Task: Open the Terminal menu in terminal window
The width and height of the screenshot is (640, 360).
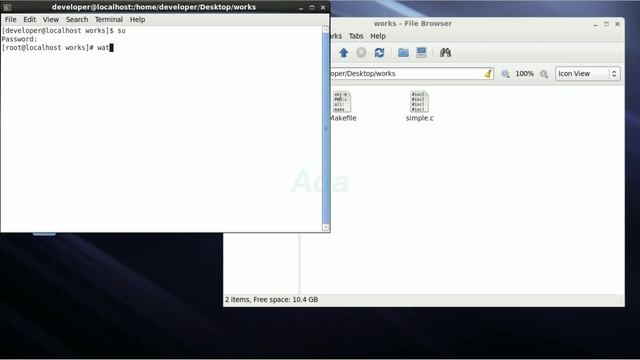Action: (x=109, y=20)
